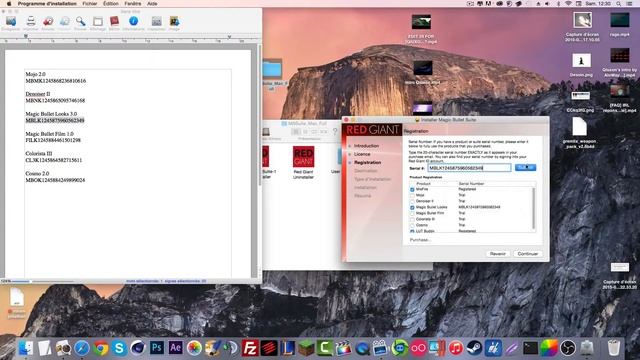Open Terminal from the Dock
This screenshot has height=360, width=640.
pos(530,348)
